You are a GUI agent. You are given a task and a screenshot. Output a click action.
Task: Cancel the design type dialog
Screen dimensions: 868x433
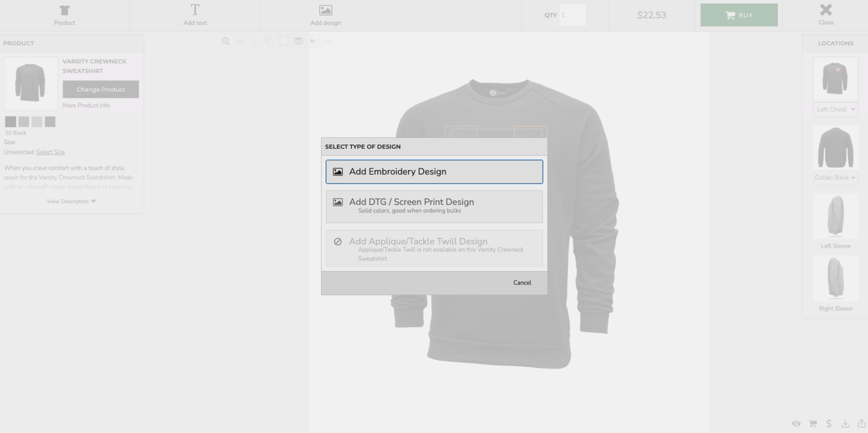click(x=522, y=283)
